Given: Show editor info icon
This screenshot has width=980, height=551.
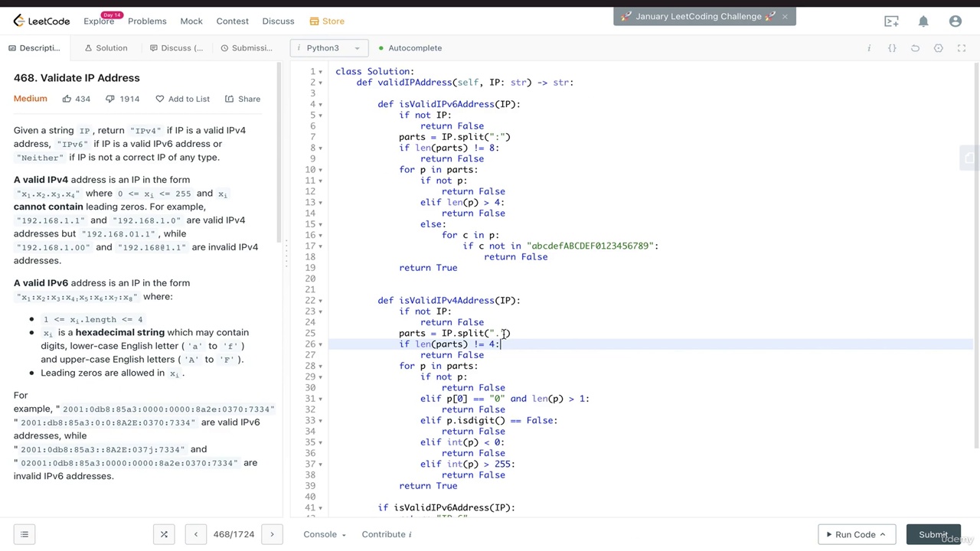Looking at the screenshot, I should pos(869,48).
